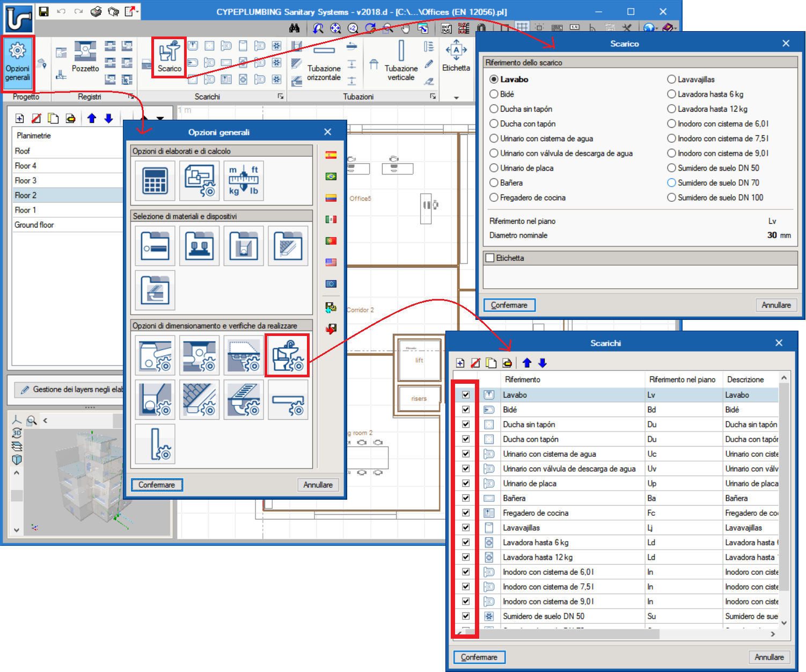Select Tubazione verticale tool
This screenshot has height=672, width=806.
401,61
